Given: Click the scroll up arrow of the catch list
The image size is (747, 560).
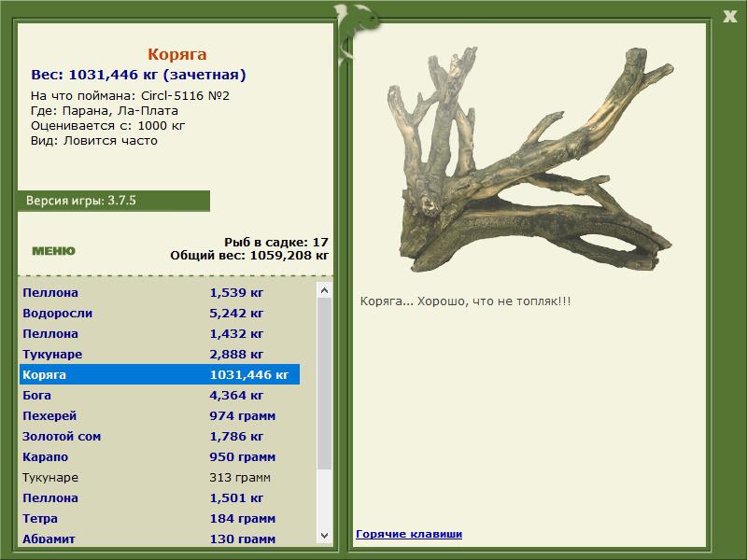Looking at the screenshot, I should pyautogui.click(x=324, y=290).
